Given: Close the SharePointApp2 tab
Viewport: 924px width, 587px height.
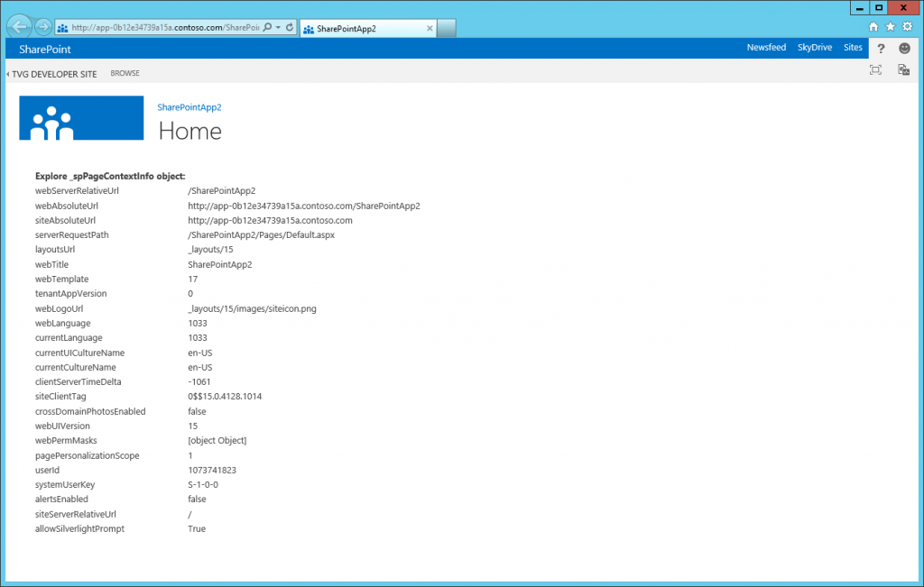Looking at the screenshot, I should click(x=430, y=28).
